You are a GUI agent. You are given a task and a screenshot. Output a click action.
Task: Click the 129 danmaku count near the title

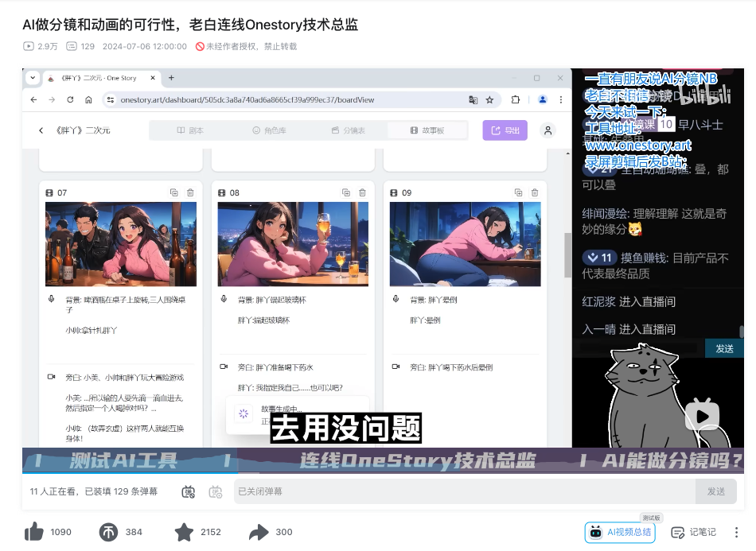pos(80,46)
